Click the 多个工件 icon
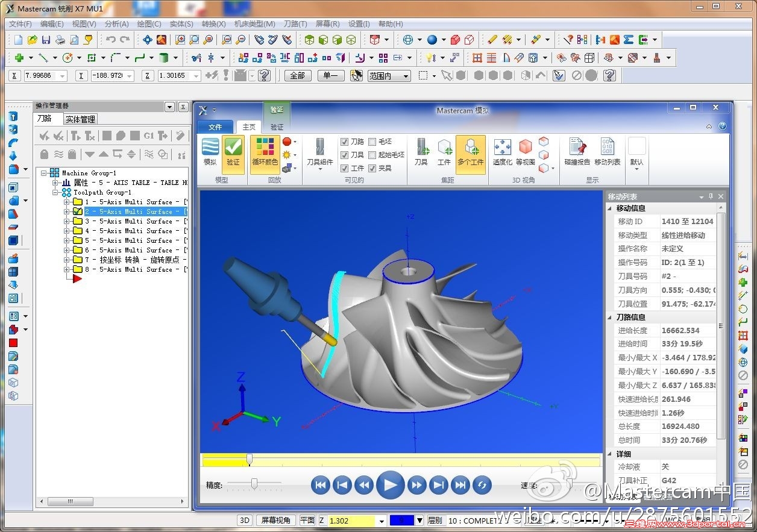Screen dimensions: 757x532 [471, 153]
